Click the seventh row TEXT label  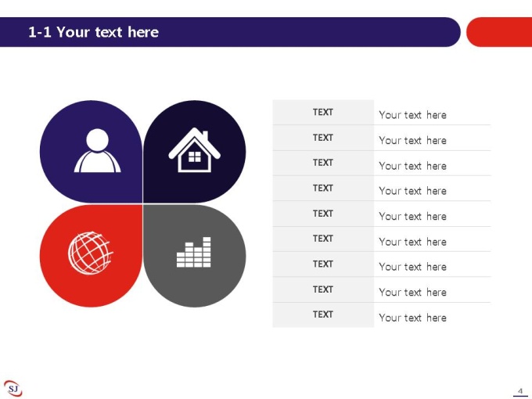(323, 264)
